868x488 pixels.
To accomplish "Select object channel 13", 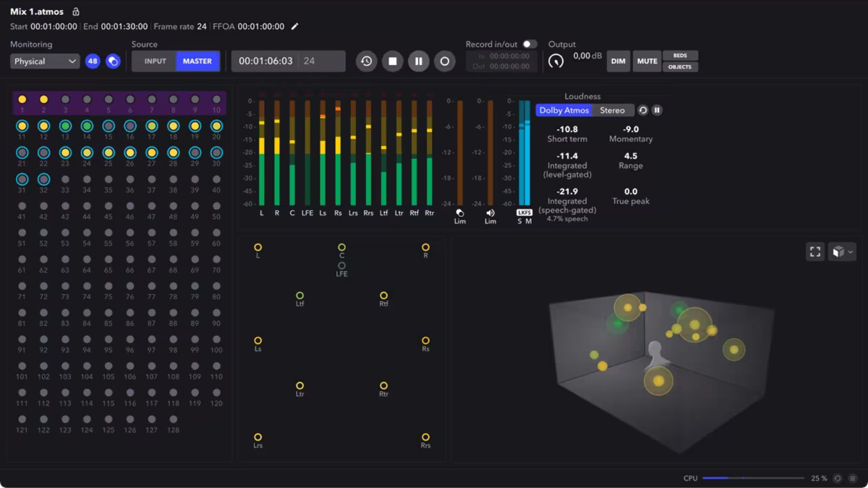I will (65, 126).
